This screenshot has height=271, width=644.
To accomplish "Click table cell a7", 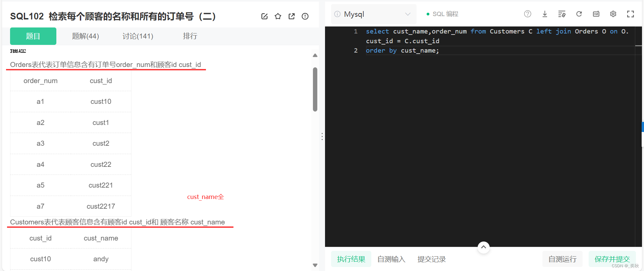I will pos(41,206).
